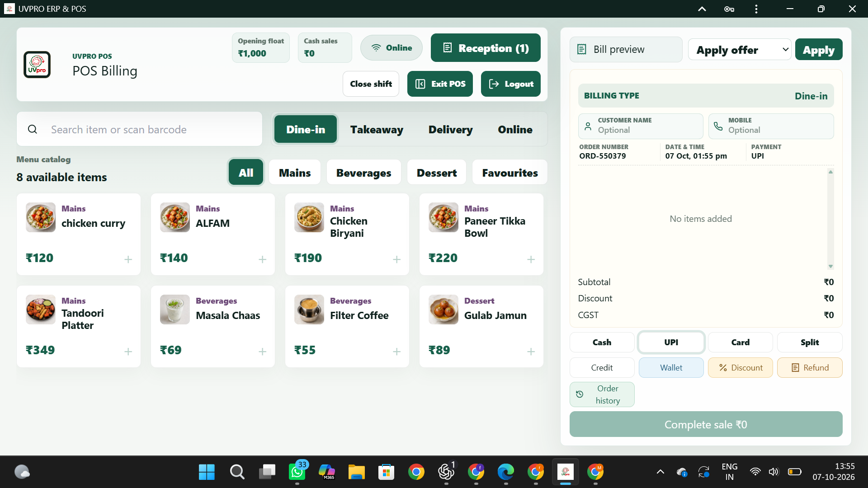Screen dimensions: 868x488
Task: Click the Close shift button
Action: coord(371,84)
